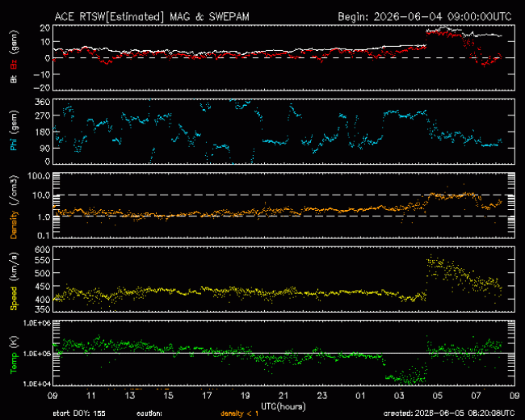Click the '(K)' unit label
This screenshot has width=525, height=420.
14,342
